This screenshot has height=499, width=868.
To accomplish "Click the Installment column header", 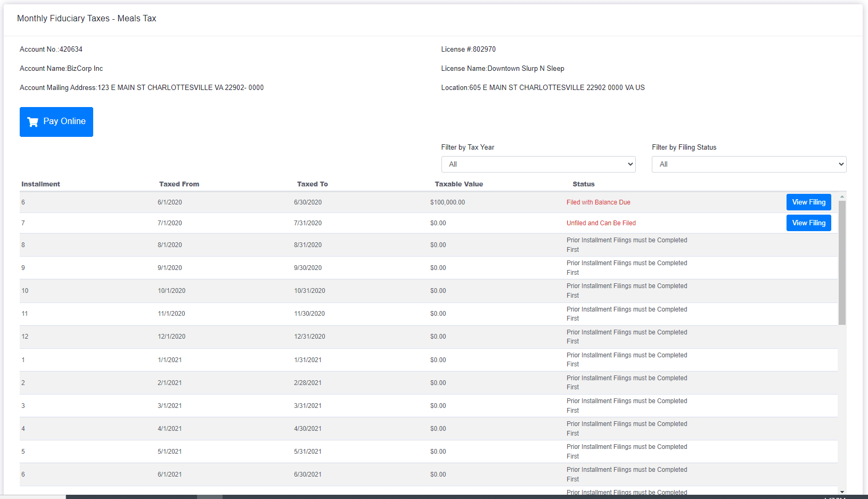I will [x=41, y=184].
